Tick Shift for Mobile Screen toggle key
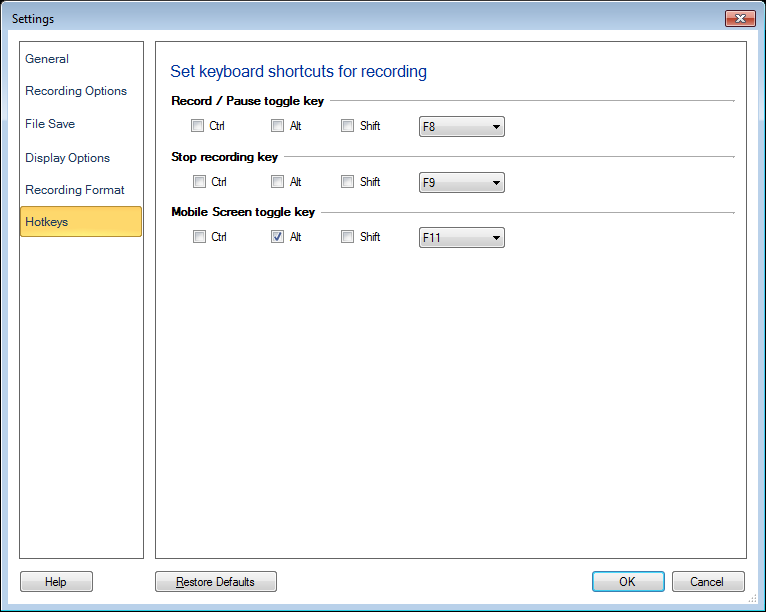This screenshot has height=612, width=766. [348, 237]
